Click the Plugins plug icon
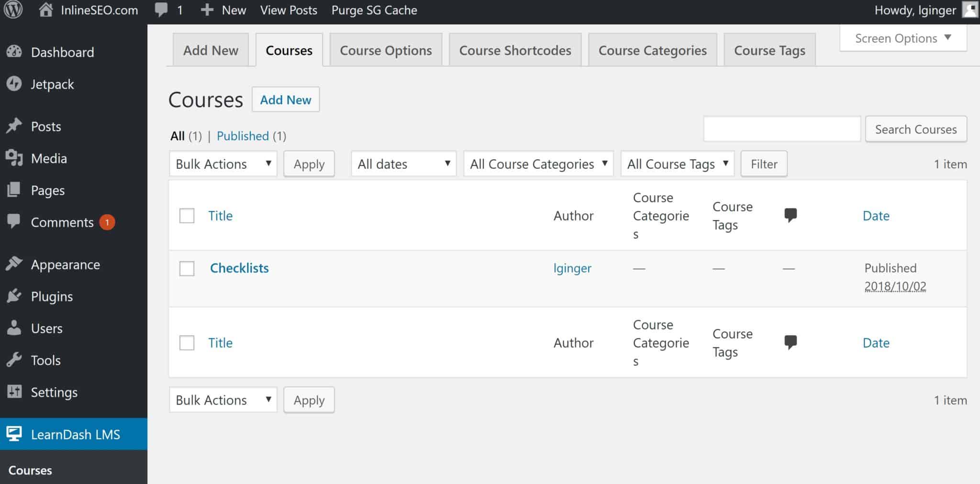This screenshot has width=980, height=484. (14, 296)
